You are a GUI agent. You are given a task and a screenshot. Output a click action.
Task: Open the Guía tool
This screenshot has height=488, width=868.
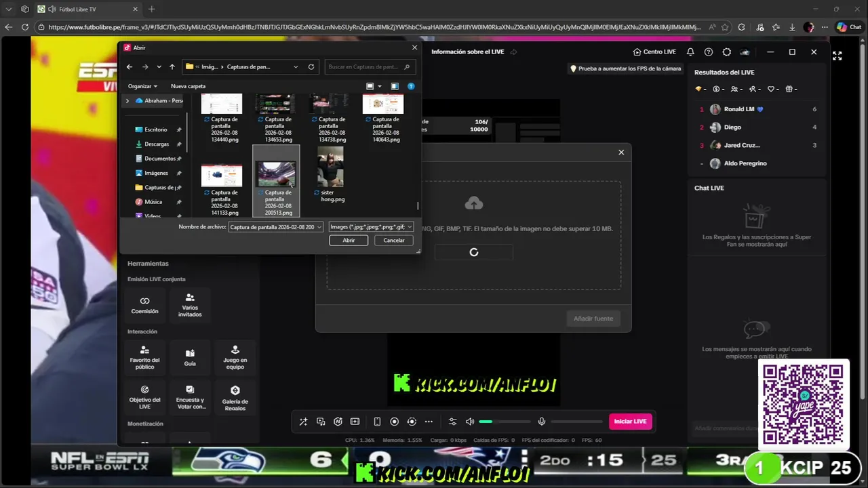[190, 358]
